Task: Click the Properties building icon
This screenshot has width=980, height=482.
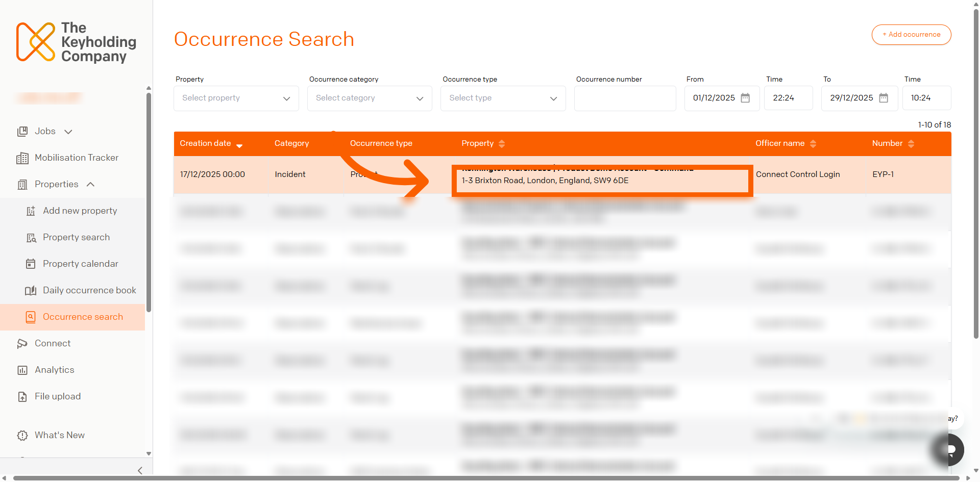Action: (x=22, y=185)
